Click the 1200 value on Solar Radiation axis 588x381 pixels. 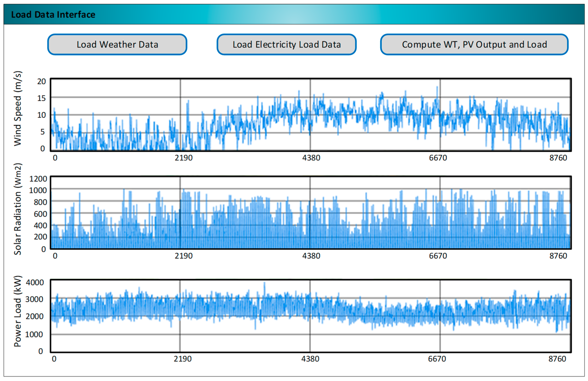38,179
